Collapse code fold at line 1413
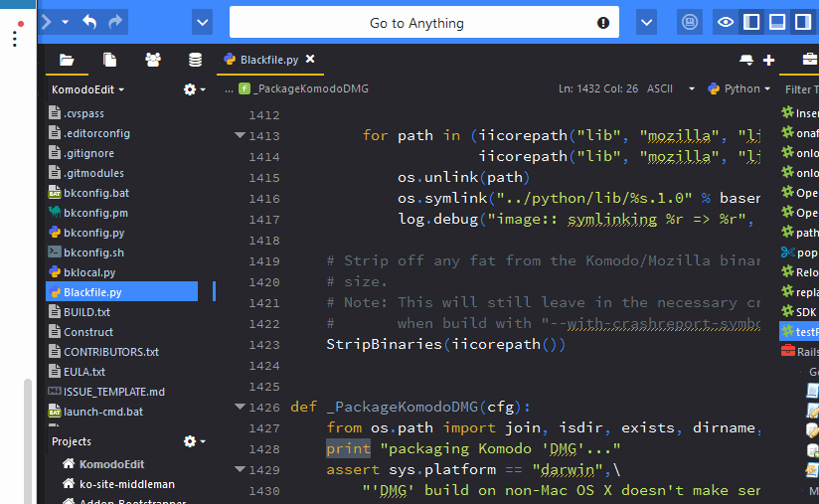The width and height of the screenshot is (819, 504). click(240, 135)
